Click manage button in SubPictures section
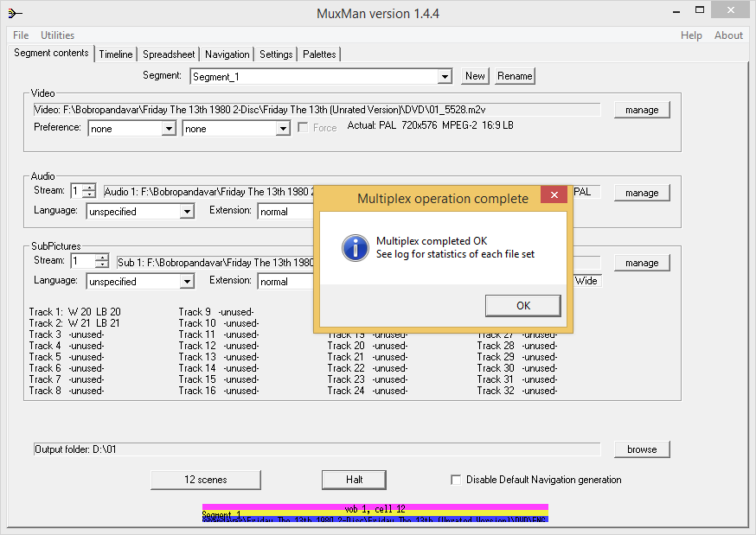756x535 pixels. coord(642,263)
